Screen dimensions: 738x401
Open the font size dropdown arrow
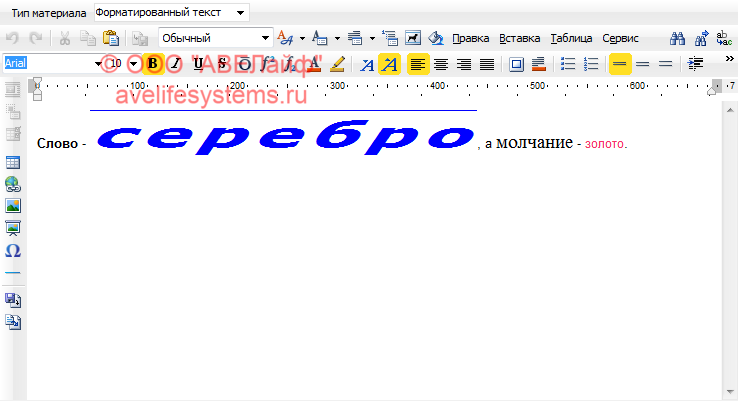(133, 64)
